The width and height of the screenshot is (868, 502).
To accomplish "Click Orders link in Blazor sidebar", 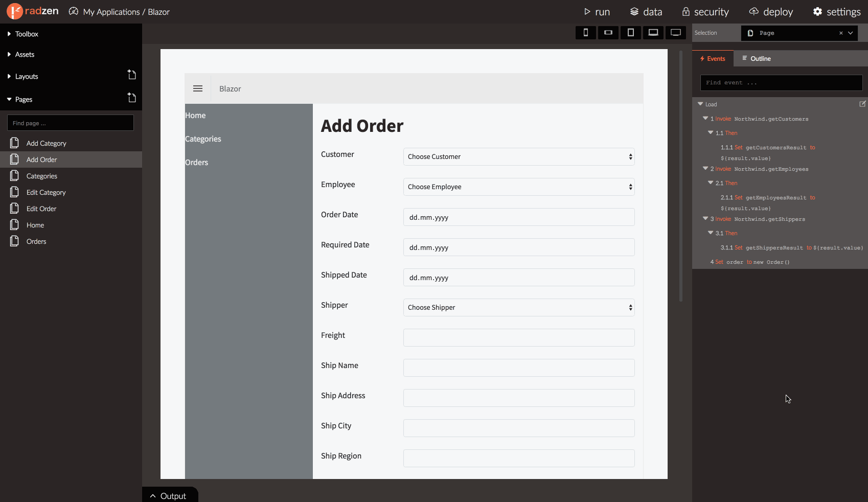I will pyautogui.click(x=196, y=163).
